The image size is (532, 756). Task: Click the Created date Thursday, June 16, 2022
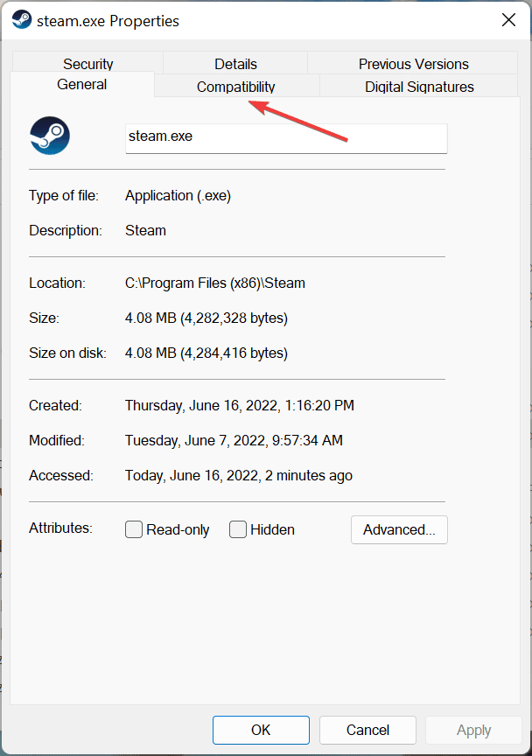coord(239,405)
